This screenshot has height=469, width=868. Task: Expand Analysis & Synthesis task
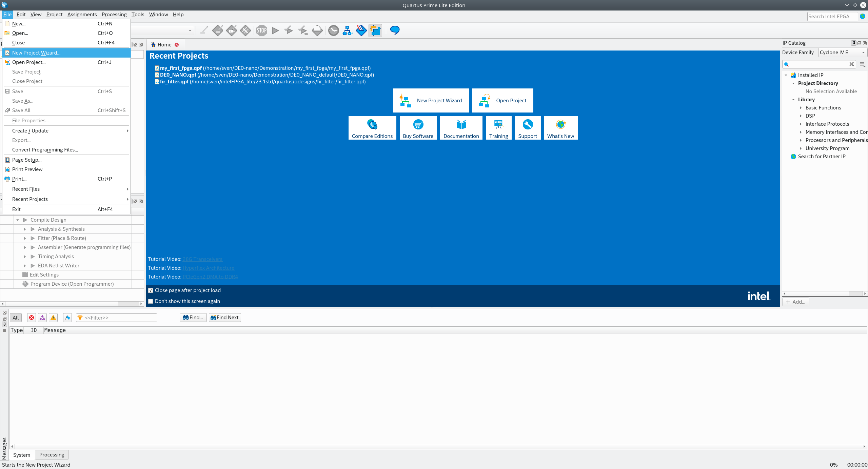click(25, 229)
